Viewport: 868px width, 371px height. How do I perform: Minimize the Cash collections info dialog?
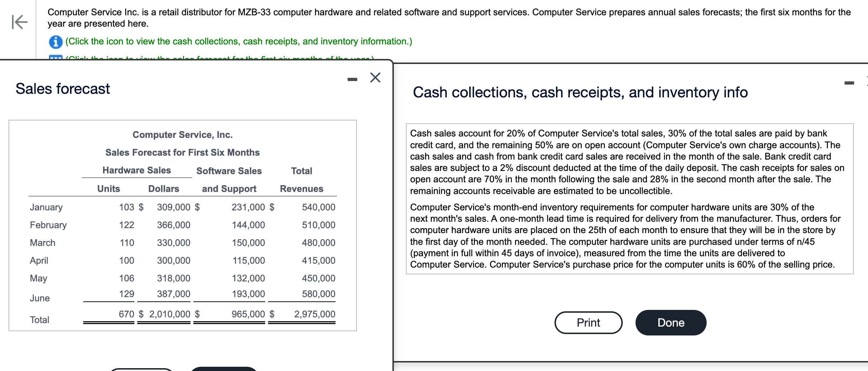click(849, 83)
